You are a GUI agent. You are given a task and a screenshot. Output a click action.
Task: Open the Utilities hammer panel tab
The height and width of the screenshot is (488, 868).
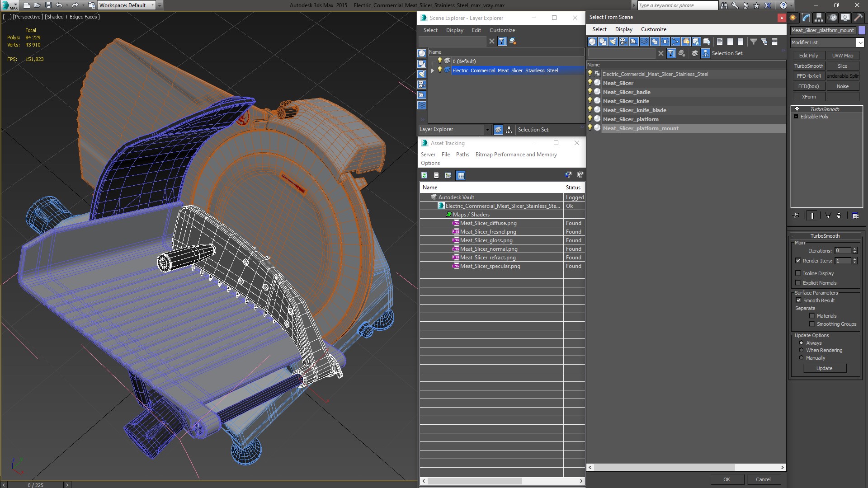[858, 18]
